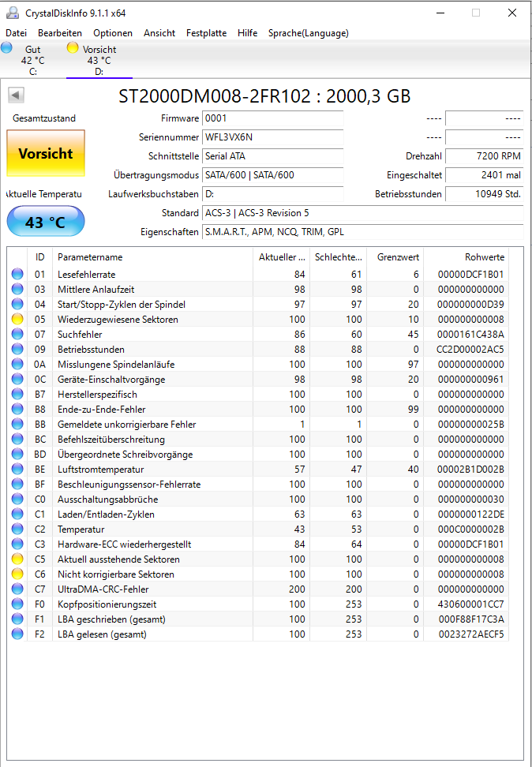Go to the previous disk with the left arrow

click(16, 95)
